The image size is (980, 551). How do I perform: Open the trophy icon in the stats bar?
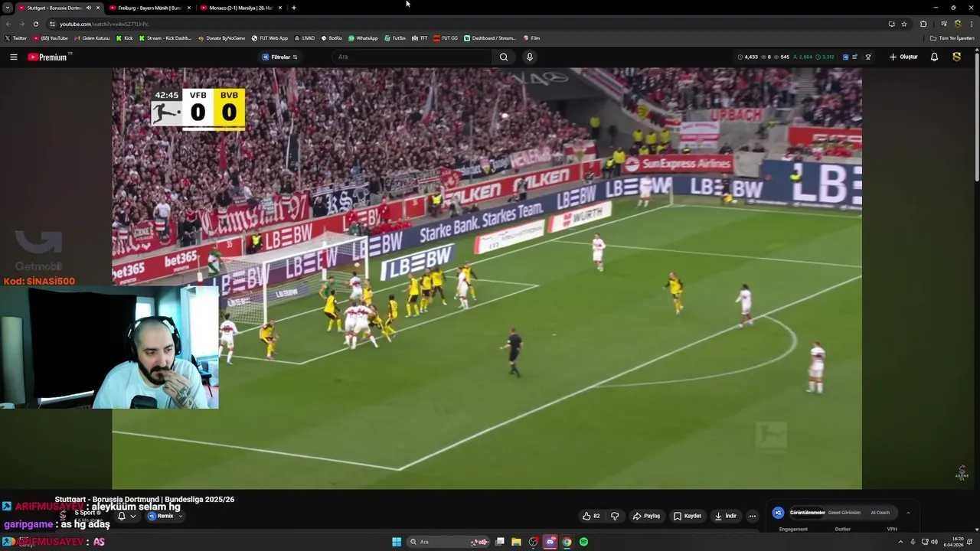[x=868, y=57]
